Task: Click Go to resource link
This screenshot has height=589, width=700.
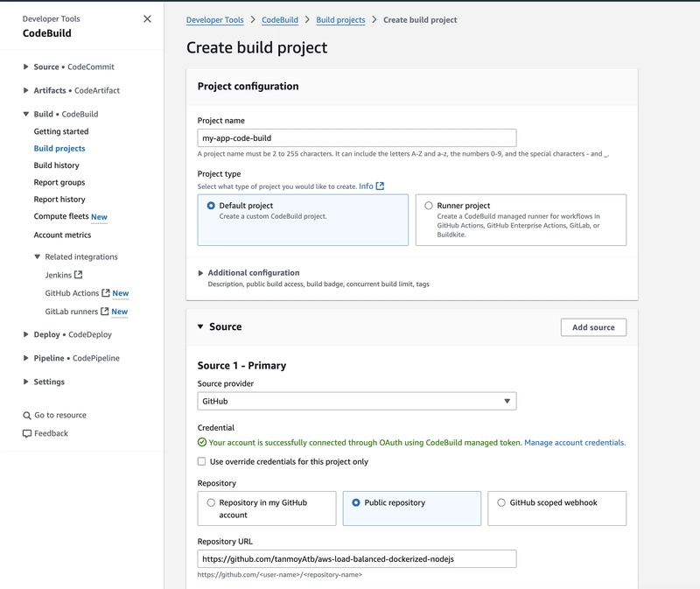Action: [x=60, y=415]
